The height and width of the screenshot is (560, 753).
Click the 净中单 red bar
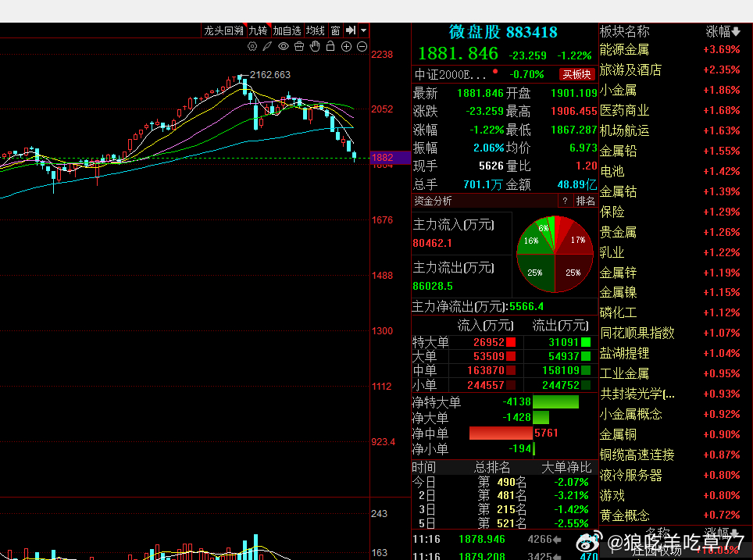click(501, 433)
